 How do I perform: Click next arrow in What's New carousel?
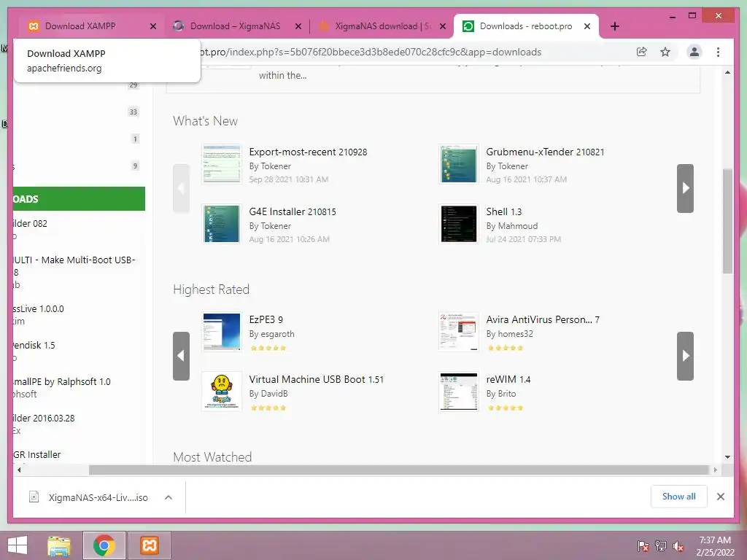(685, 188)
